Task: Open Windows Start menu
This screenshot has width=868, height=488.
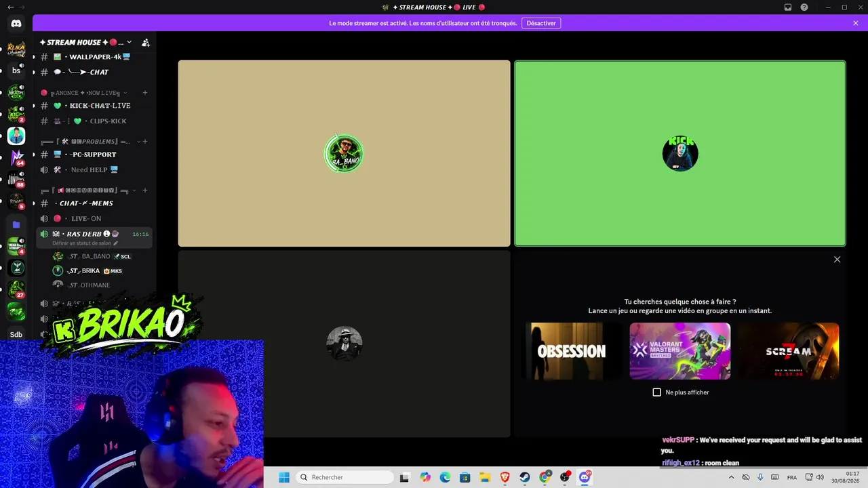Action: [x=284, y=477]
